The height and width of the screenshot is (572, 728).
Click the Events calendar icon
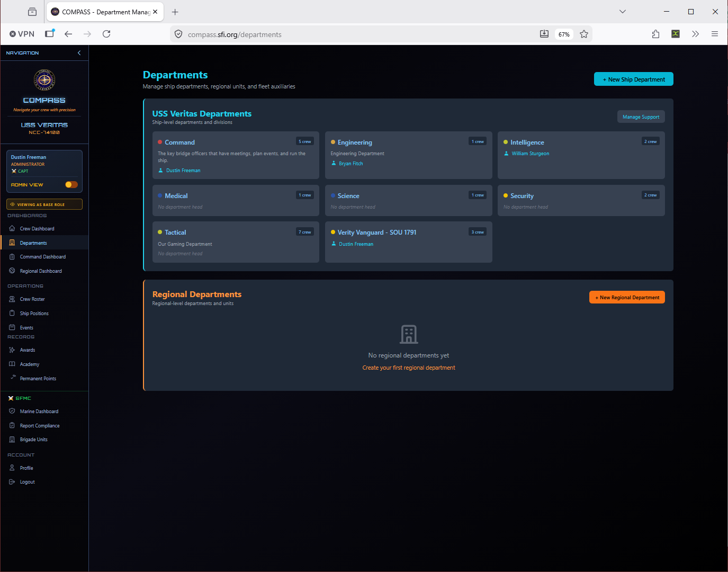click(12, 328)
